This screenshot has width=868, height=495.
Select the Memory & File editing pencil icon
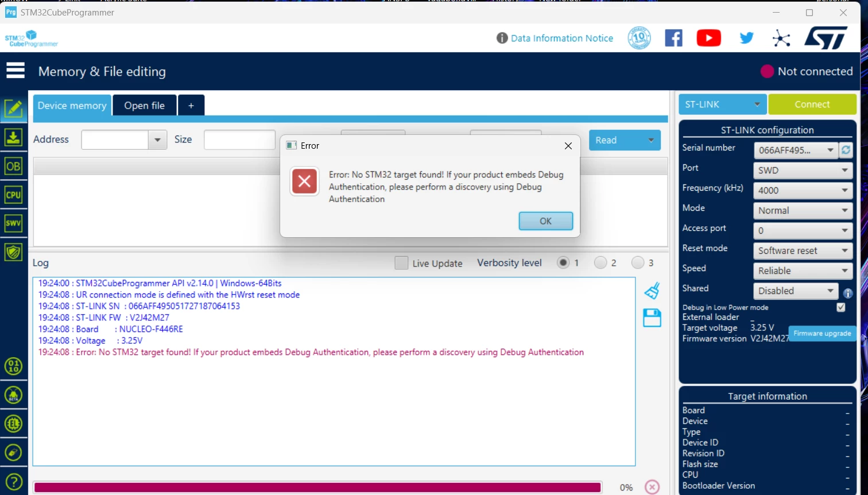[13, 109]
